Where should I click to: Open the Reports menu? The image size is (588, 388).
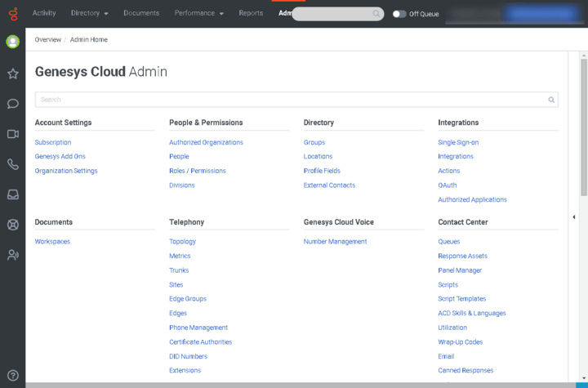coord(251,13)
